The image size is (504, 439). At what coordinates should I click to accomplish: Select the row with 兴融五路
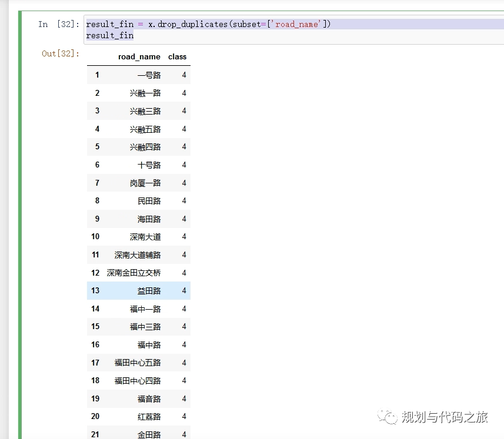(x=139, y=129)
